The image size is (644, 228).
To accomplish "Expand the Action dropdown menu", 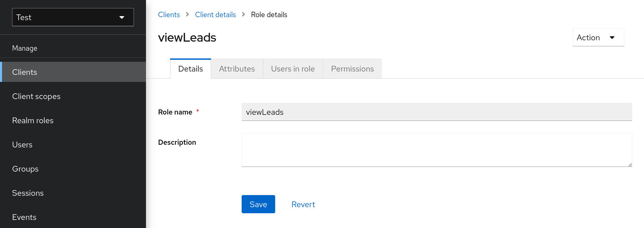I will click(598, 38).
